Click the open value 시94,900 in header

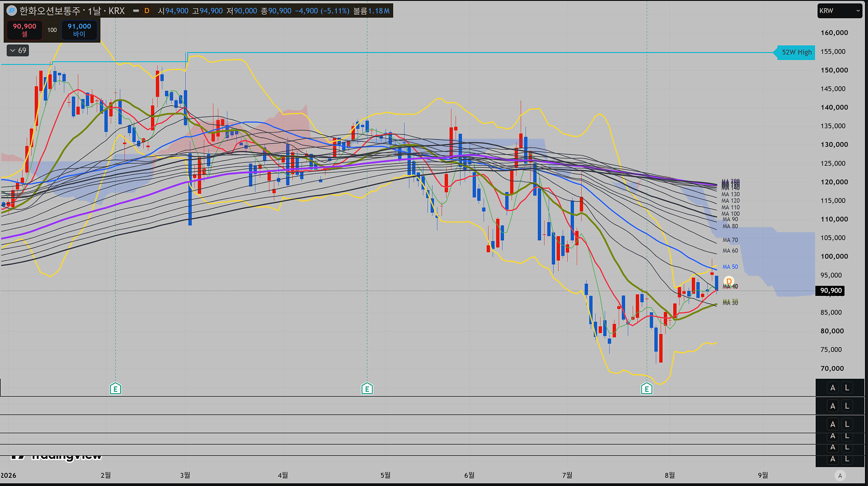click(173, 11)
